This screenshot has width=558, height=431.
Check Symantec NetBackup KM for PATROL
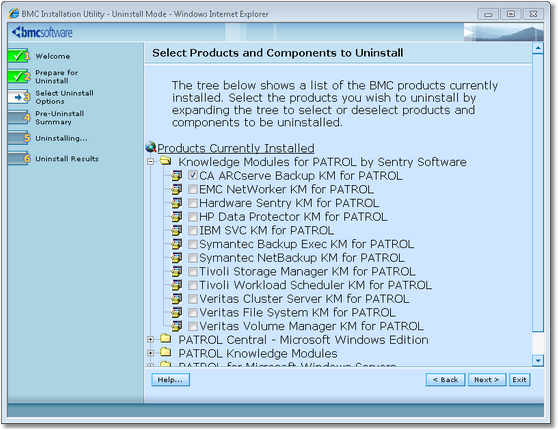pyautogui.click(x=193, y=257)
